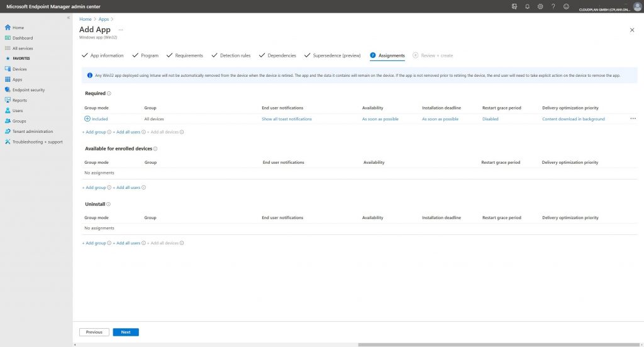Click the horizontal scrollbar at the bottom
644x347 pixels.
tap(499, 344)
